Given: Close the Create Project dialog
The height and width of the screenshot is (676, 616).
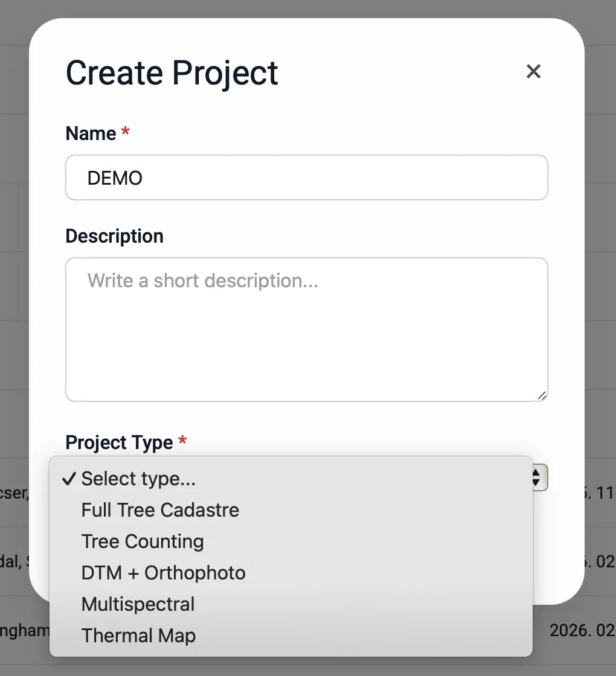Looking at the screenshot, I should pos(533,72).
